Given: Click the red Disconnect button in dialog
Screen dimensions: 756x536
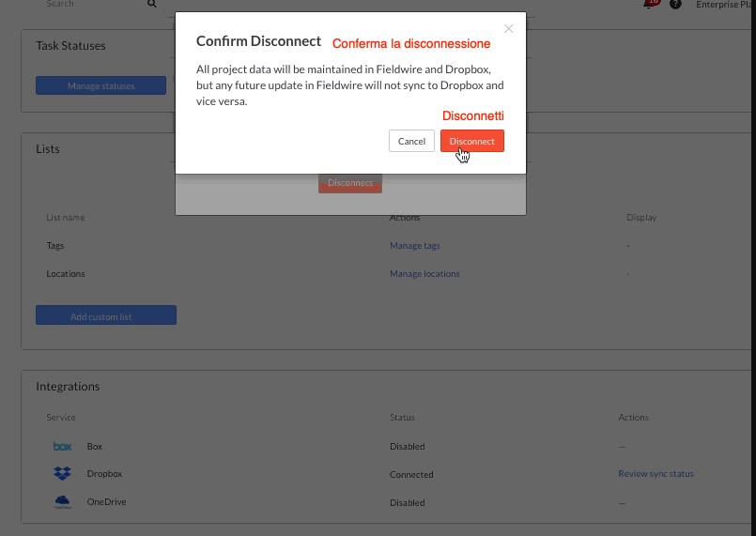Looking at the screenshot, I should pos(472,141).
